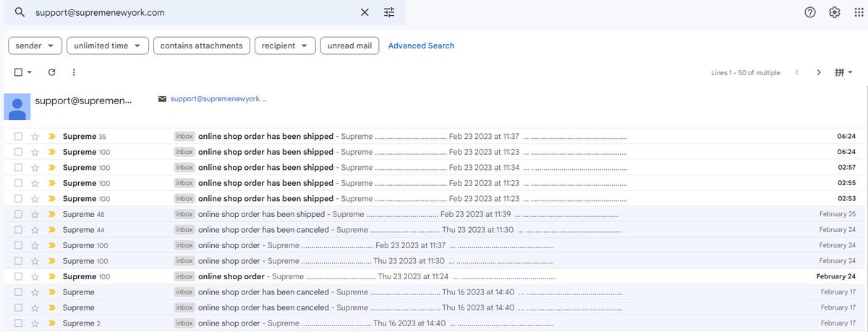Click the contact avatar image

(x=17, y=106)
